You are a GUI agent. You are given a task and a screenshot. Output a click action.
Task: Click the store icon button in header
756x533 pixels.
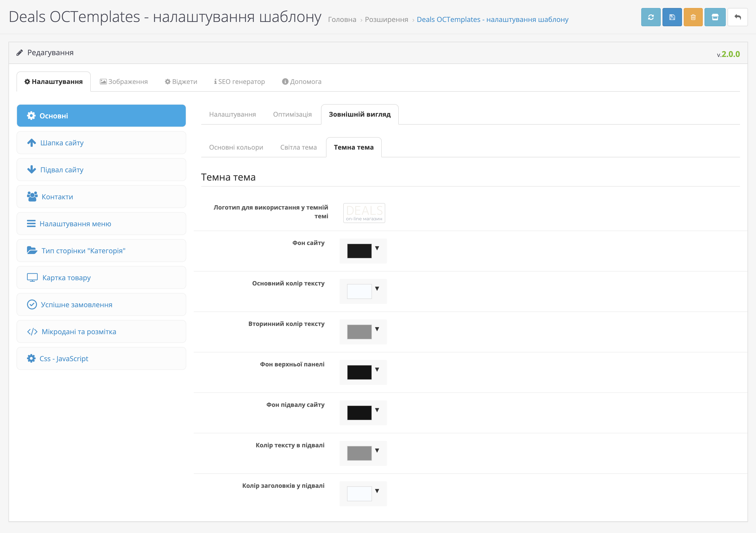click(715, 17)
